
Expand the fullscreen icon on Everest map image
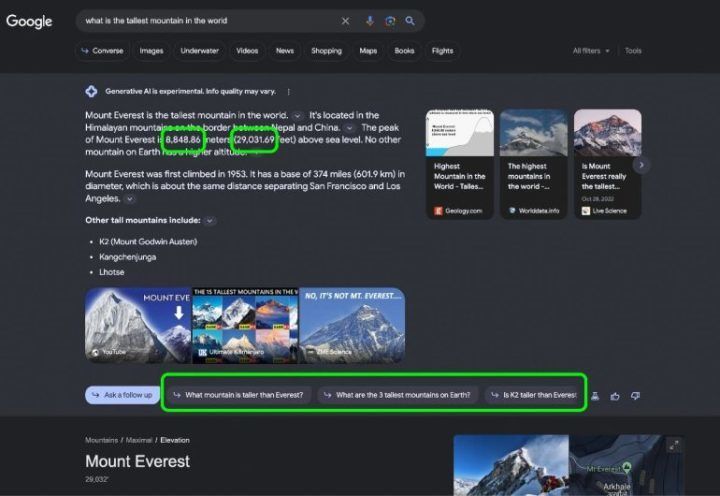coord(674,445)
